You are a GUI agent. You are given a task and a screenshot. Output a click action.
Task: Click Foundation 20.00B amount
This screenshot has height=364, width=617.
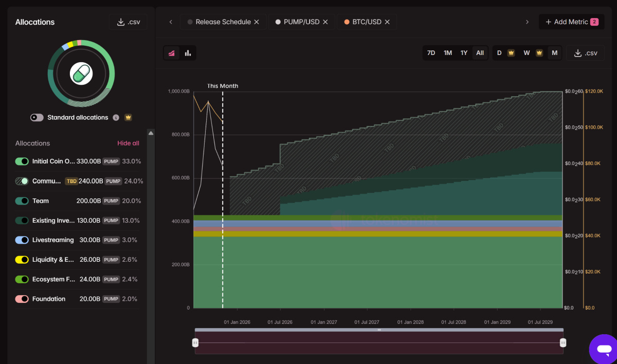[90, 299]
